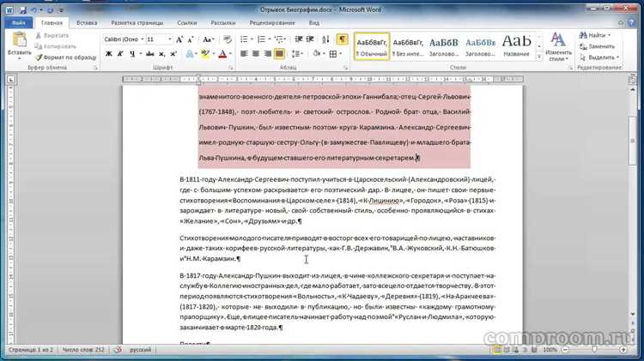
Task: Open the Change Case (Aa) dropdown
Action: coord(209,39)
